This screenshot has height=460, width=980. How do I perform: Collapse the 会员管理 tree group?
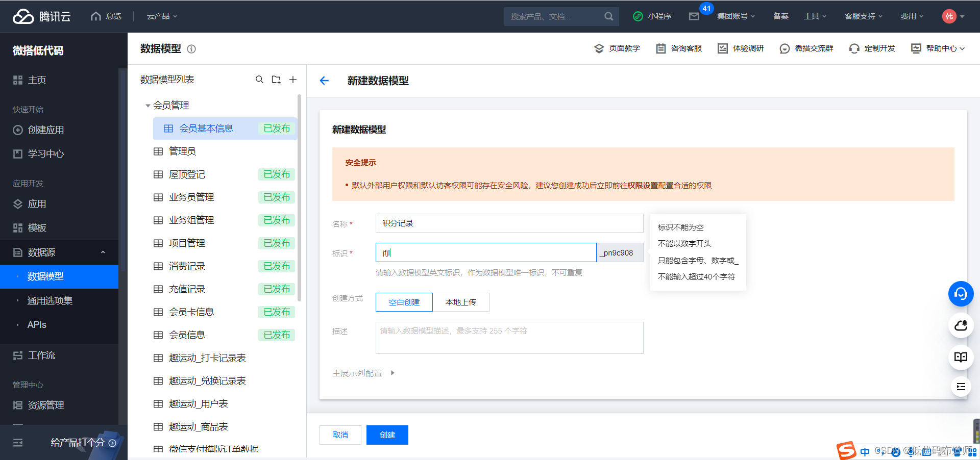click(x=148, y=106)
